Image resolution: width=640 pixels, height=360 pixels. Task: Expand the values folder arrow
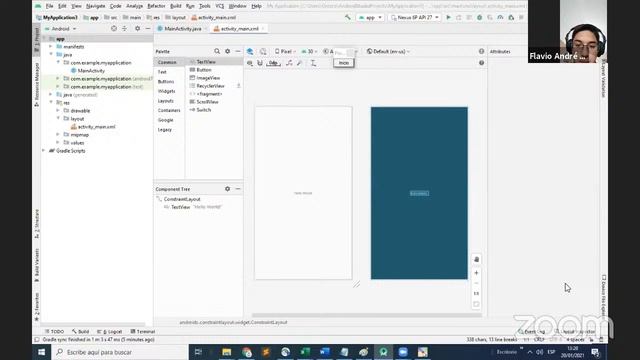(58, 142)
